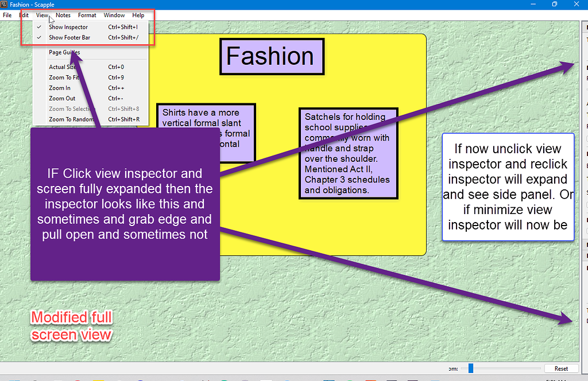This screenshot has width=588, height=381.
Task: Uncheck Show Inspector in the View menu
Action: pyautogui.click(x=68, y=26)
